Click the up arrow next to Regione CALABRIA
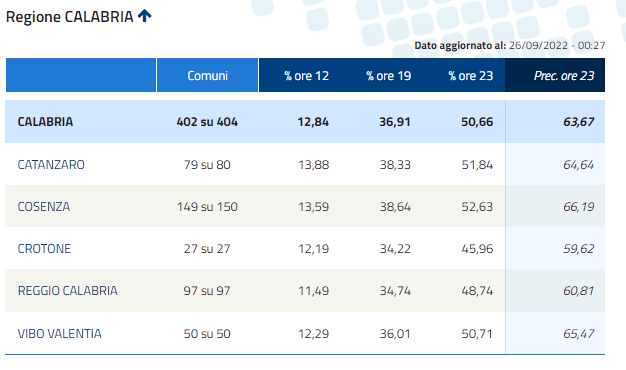 tap(145, 16)
